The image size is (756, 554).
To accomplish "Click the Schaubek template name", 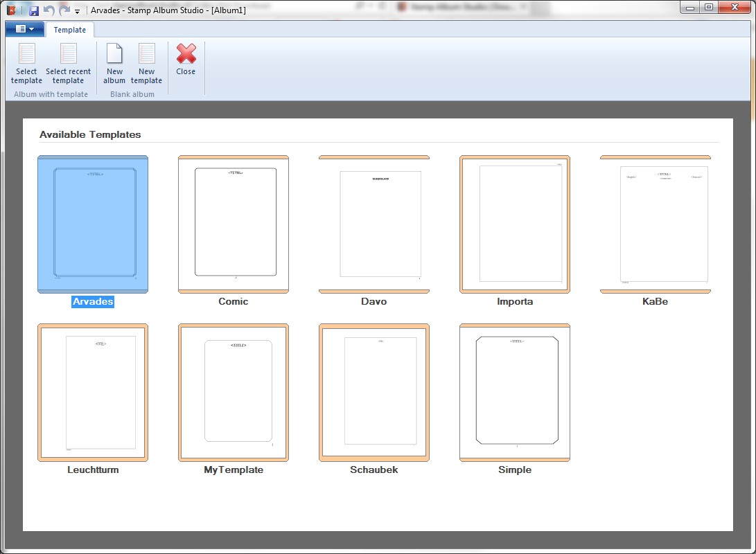I will pos(374,470).
